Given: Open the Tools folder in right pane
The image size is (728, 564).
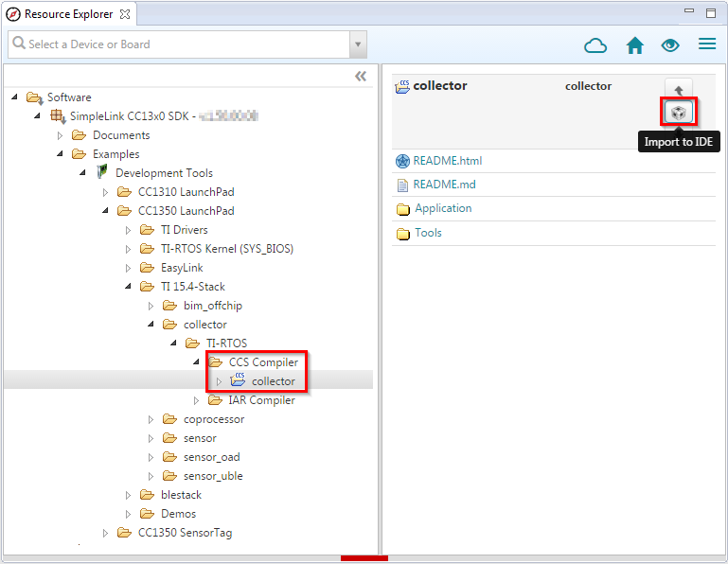Looking at the screenshot, I should point(428,233).
